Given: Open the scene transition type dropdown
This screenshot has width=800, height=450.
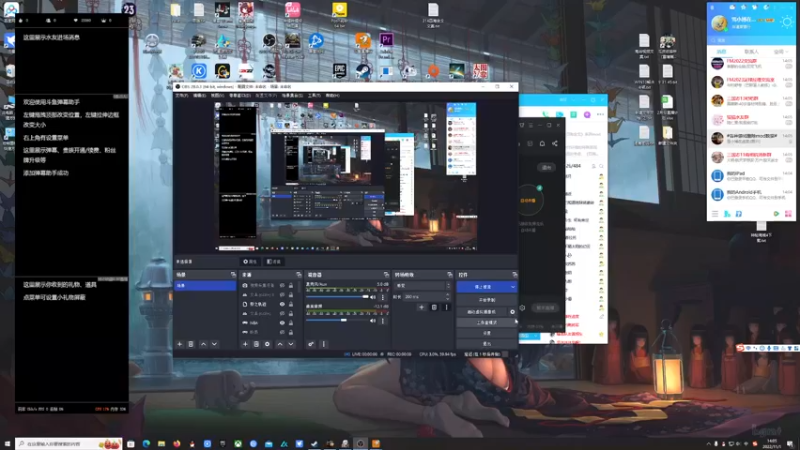Looking at the screenshot, I should click(x=423, y=286).
